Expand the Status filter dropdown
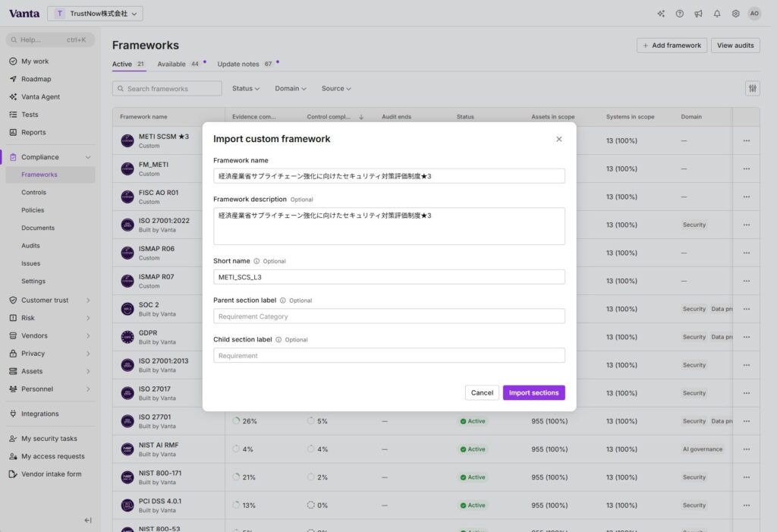The image size is (777, 532). 246,89
